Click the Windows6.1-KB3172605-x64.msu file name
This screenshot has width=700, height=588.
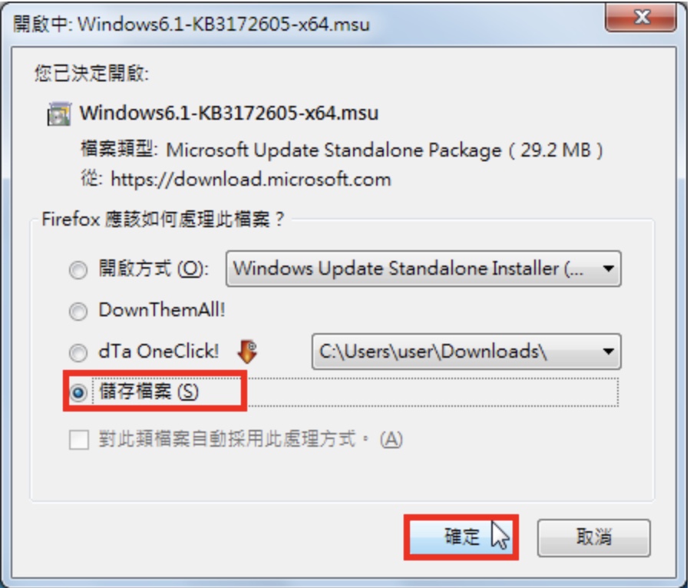(x=229, y=113)
